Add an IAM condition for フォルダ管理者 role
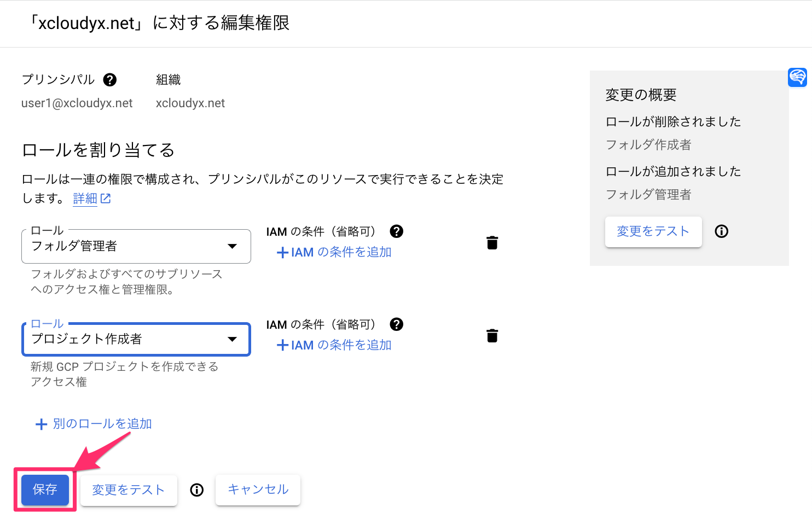The width and height of the screenshot is (812, 530). click(334, 252)
